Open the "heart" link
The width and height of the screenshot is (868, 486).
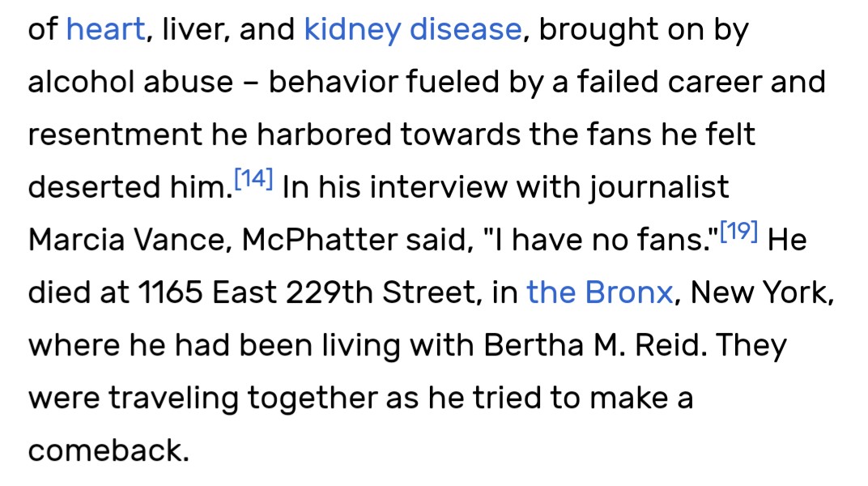coord(105,30)
